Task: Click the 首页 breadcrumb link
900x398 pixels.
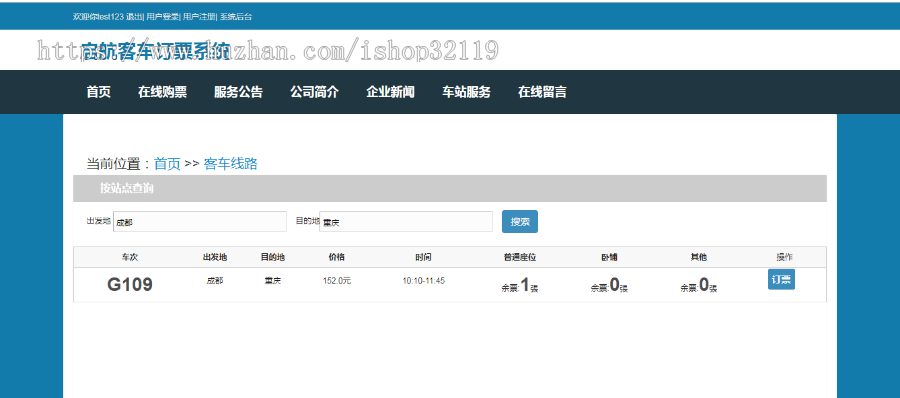Action: point(167,164)
